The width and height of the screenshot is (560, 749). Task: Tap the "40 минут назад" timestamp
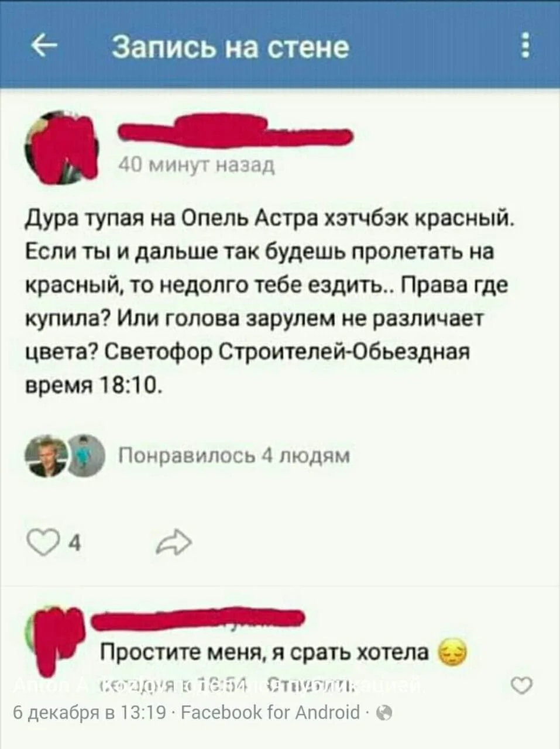point(196,166)
